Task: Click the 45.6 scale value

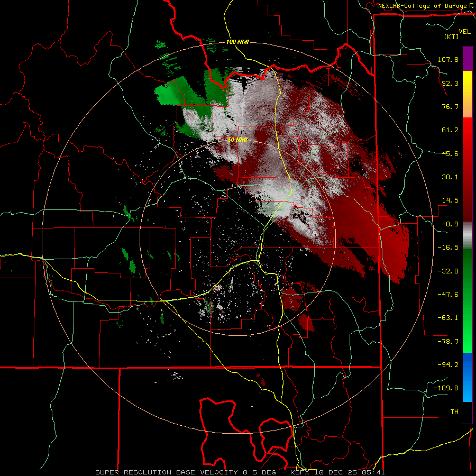Action: click(450, 153)
